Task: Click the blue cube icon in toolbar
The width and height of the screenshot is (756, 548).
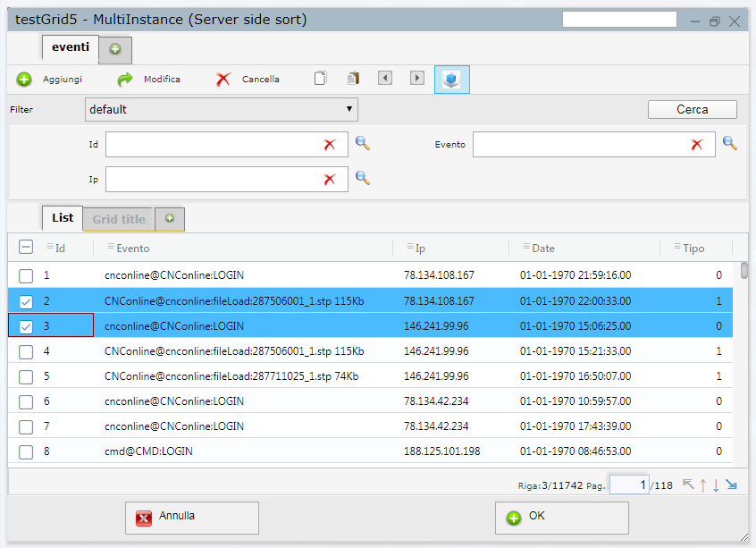Action: tap(452, 80)
